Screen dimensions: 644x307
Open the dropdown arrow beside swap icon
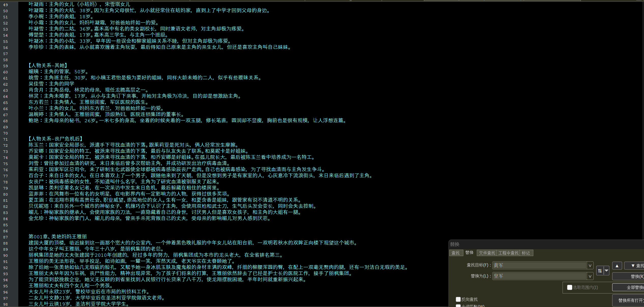[x=606, y=271]
